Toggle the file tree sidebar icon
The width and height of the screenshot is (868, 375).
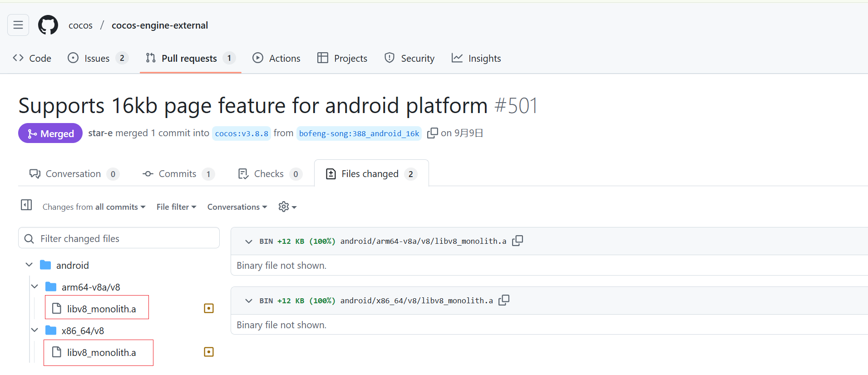coord(26,205)
